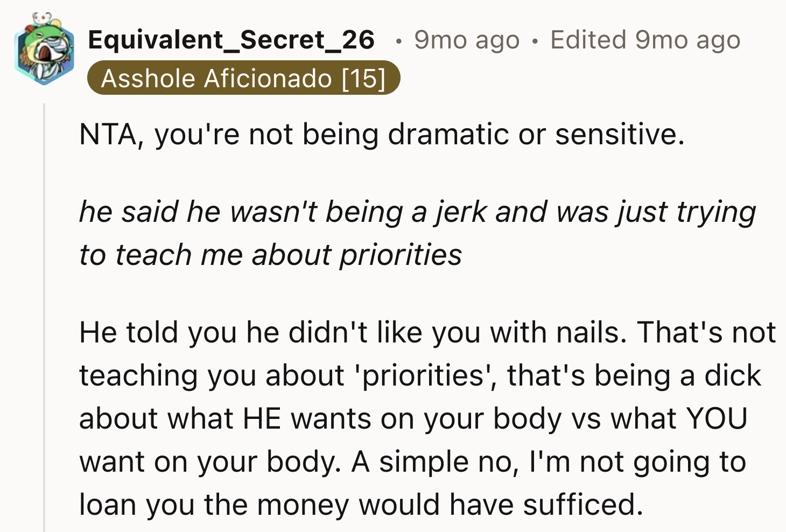This screenshot has height=532, width=786.
Task: Collapse the comment using the vertical thread line
Action: pyautogui.click(x=44, y=318)
